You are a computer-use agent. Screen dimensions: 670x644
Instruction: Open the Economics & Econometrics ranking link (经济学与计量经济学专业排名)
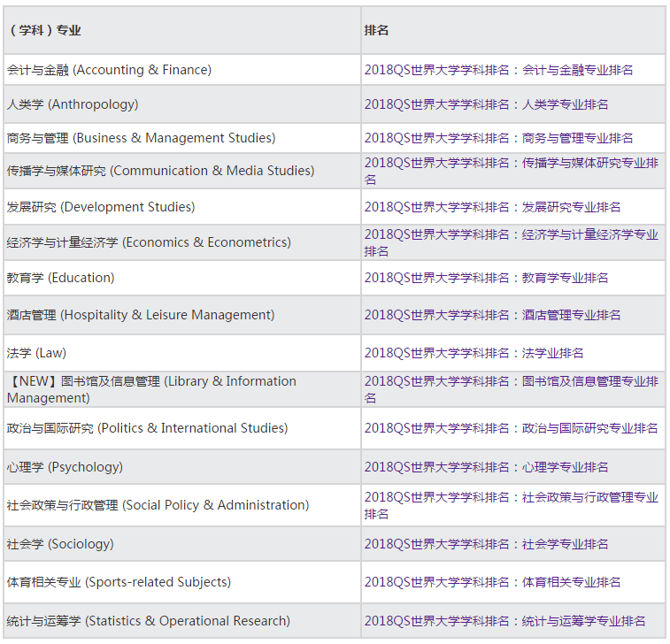(x=511, y=242)
